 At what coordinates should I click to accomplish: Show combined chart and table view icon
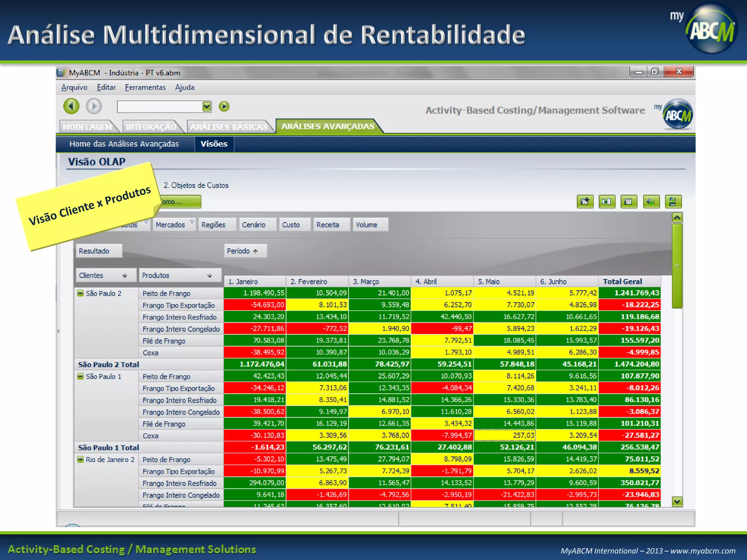(x=673, y=202)
